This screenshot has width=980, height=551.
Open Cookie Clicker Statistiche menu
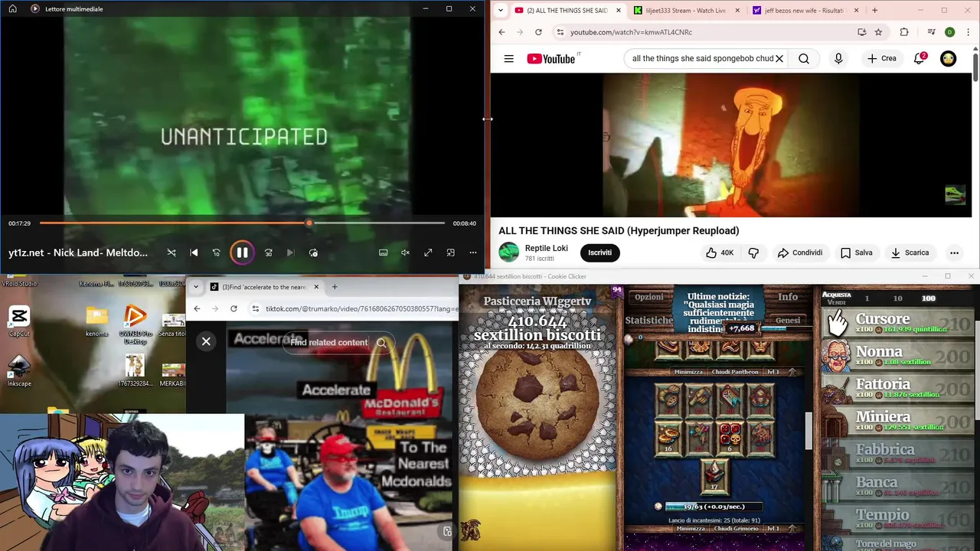(x=648, y=320)
